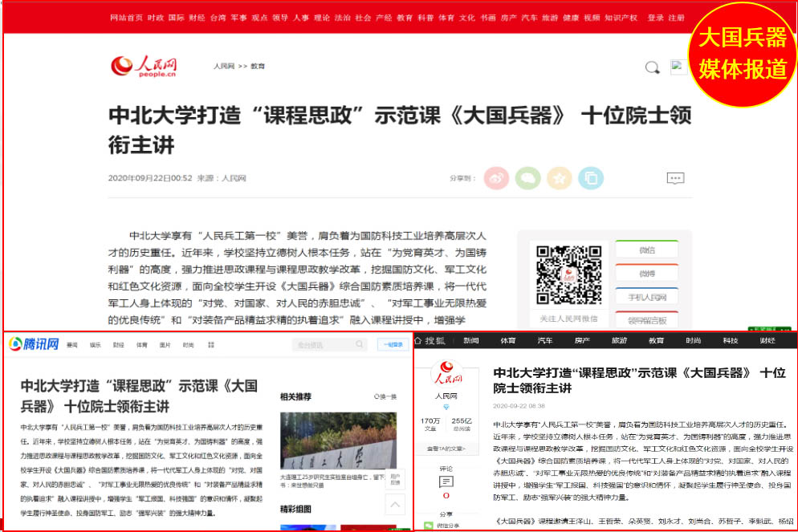Click the 搜狐 article headline
Viewport: 798px width, 532px height.
point(640,380)
